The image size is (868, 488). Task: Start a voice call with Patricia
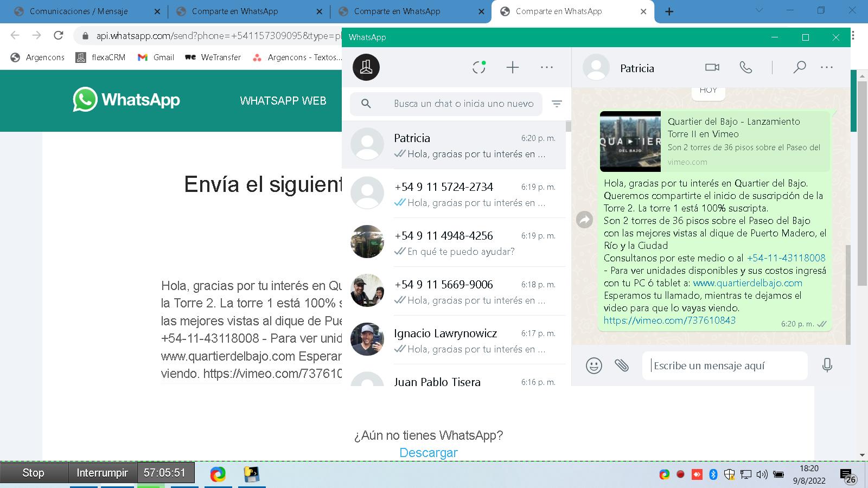click(746, 67)
